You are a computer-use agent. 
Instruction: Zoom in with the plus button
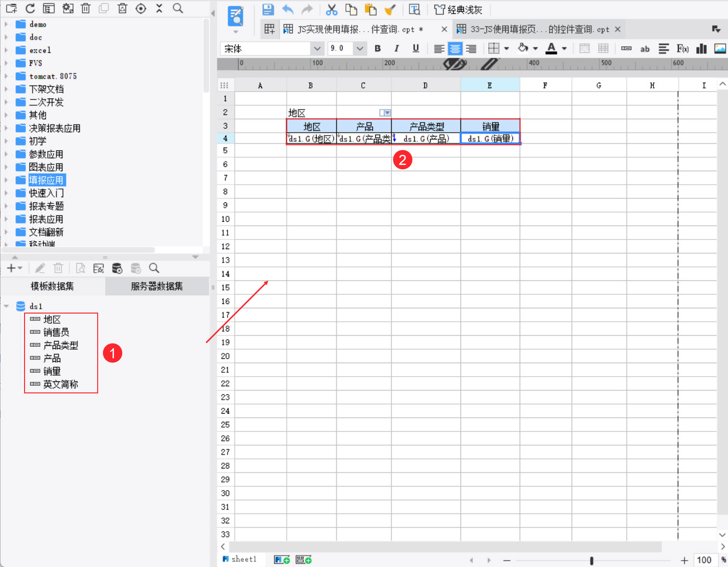(x=684, y=560)
